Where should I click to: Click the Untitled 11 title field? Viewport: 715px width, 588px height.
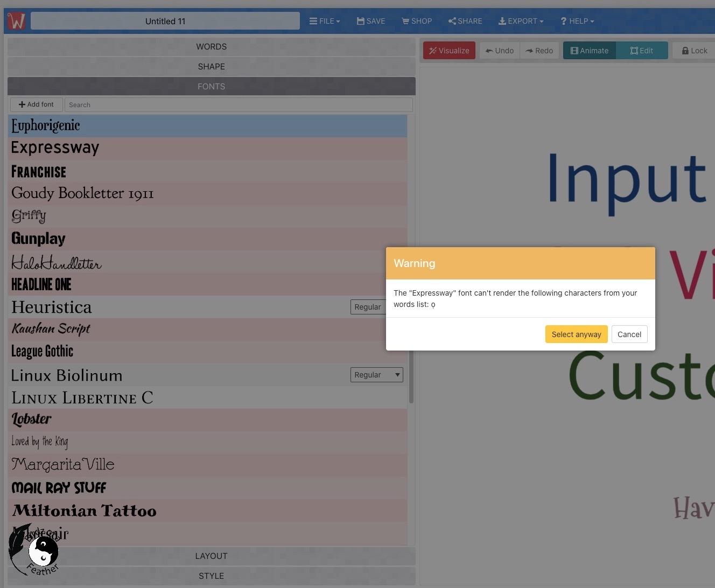click(x=165, y=21)
